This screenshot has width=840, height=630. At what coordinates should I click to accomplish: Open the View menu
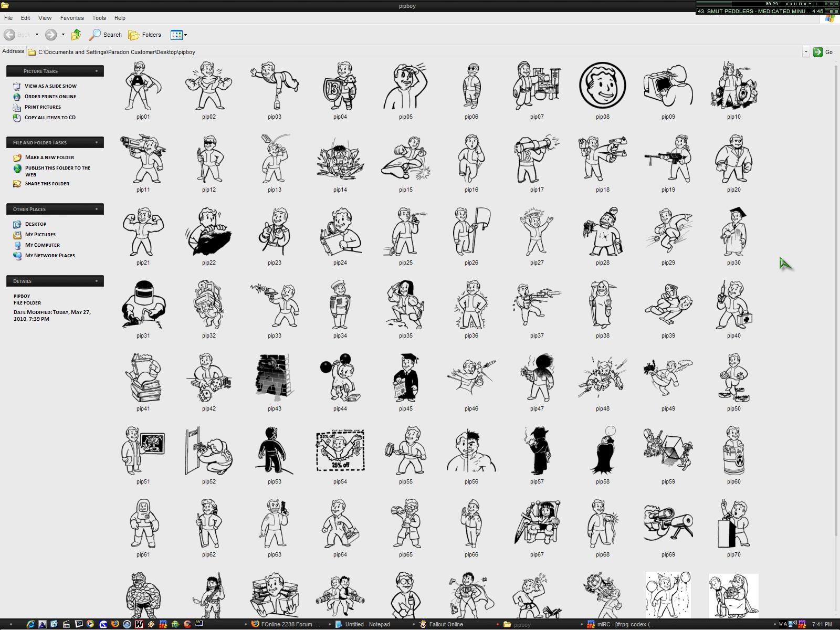click(x=45, y=18)
